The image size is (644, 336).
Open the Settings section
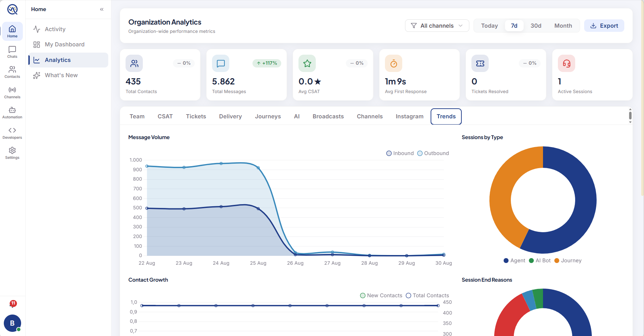12,153
